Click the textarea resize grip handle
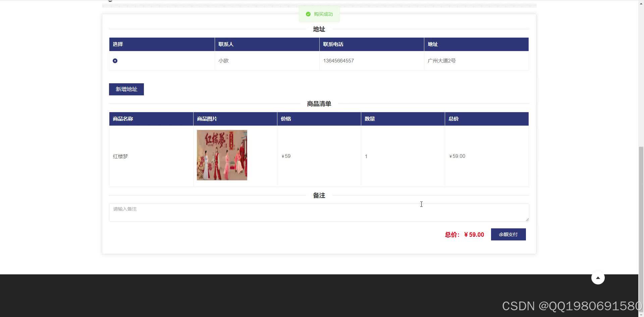Viewport: 644px width, 317px height. click(527, 220)
